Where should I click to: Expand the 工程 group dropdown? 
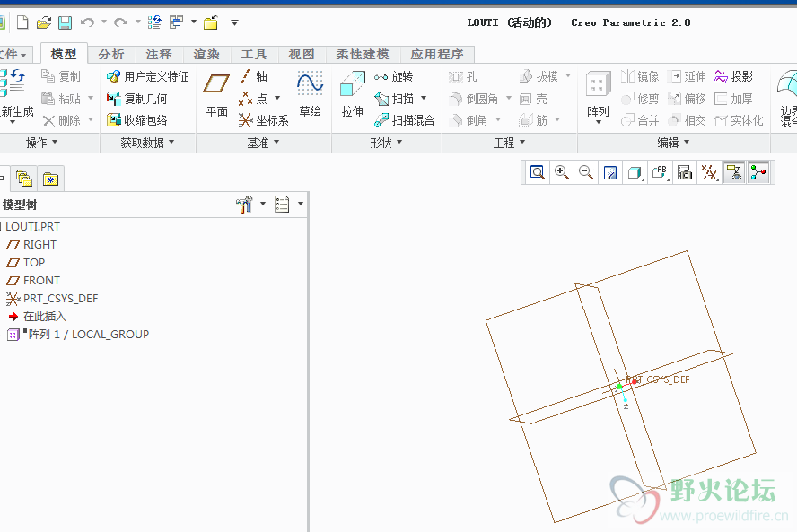(509, 144)
